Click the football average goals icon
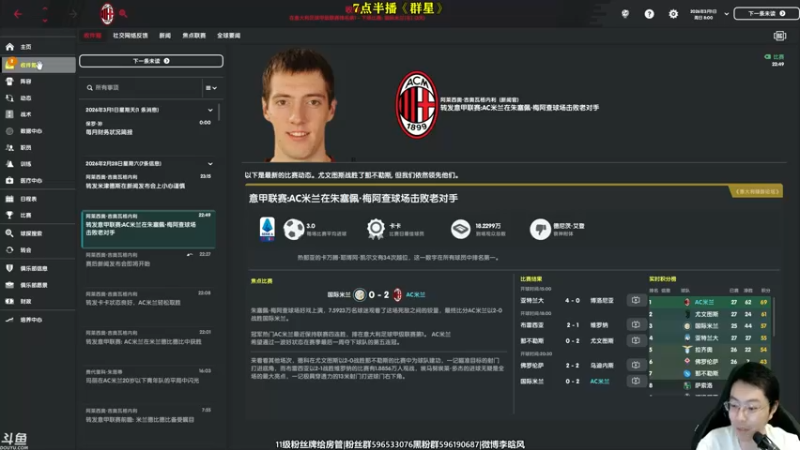This screenshot has height=450, width=800. pyautogui.click(x=294, y=229)
